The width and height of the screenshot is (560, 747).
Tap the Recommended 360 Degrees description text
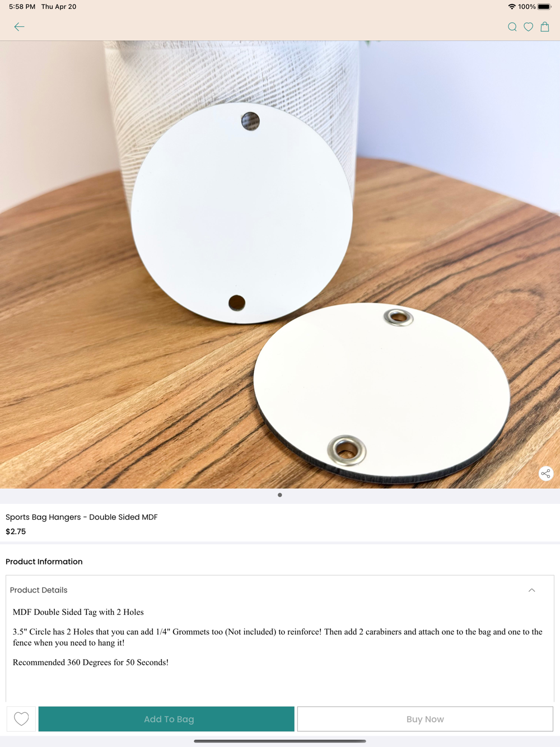click(91, 662)
